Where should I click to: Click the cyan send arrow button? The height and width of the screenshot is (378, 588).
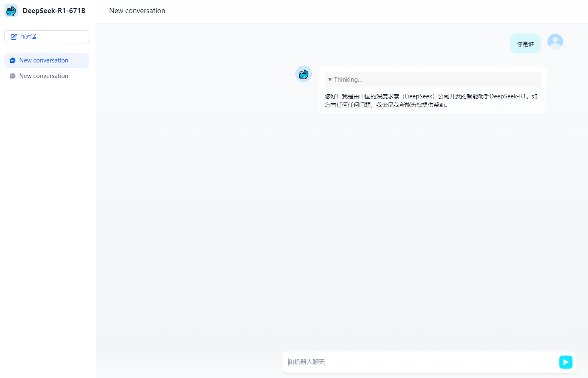[x=566, y=362]
